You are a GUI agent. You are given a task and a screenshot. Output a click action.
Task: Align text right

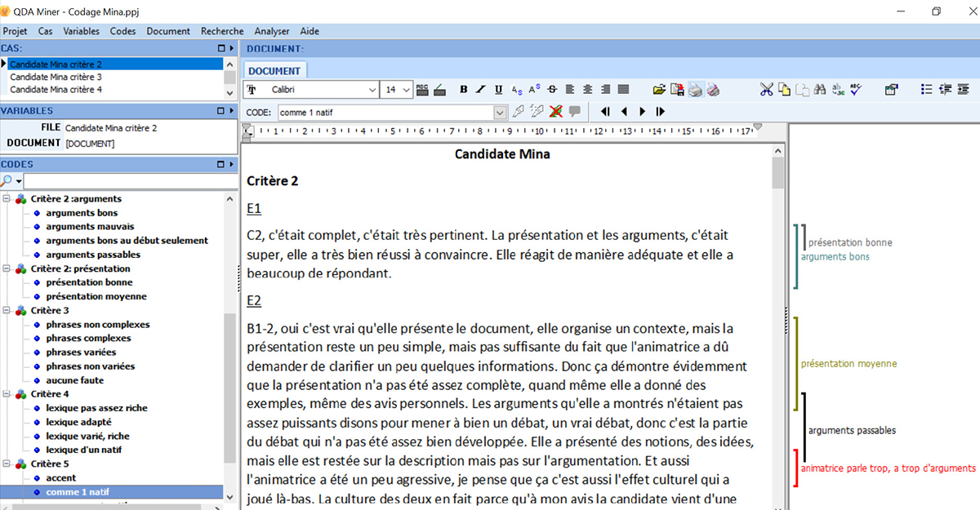pos(606,90)
